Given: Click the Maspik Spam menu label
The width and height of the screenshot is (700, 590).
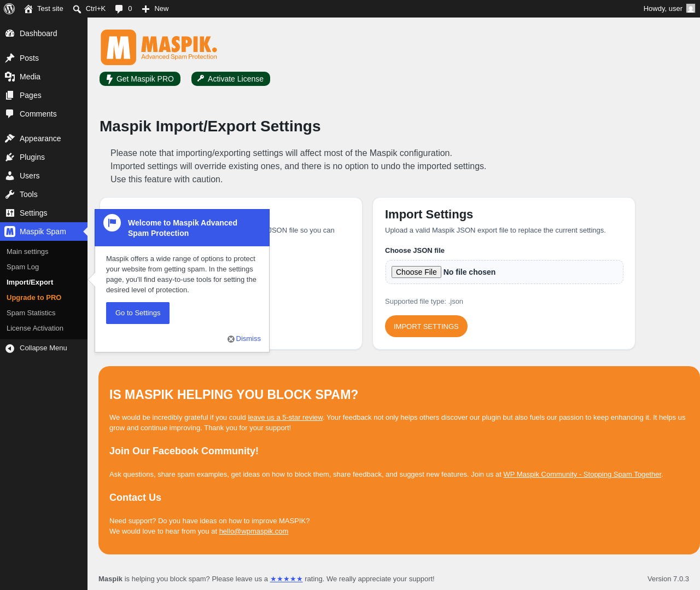Looking at the screenshot, I should 43,232.
